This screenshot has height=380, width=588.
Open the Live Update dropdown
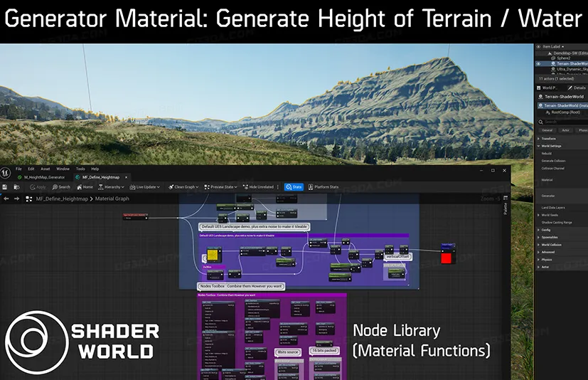[145, 187]
